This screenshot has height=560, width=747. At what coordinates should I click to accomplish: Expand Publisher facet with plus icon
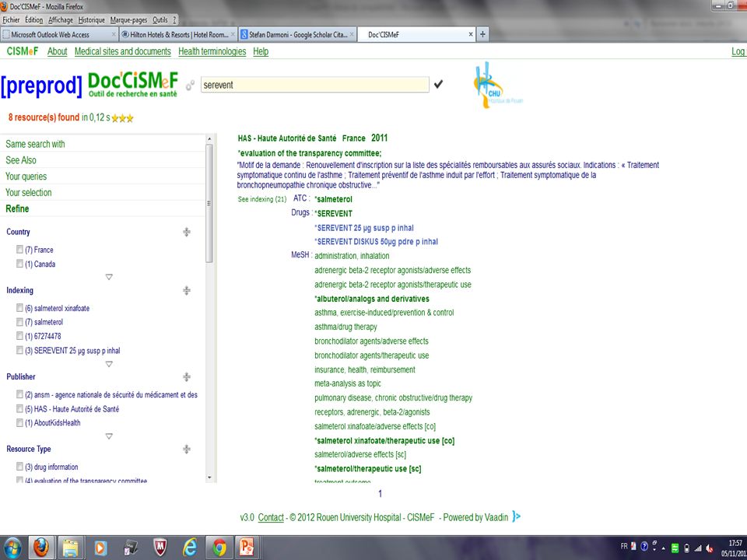(x=187, y=377)
